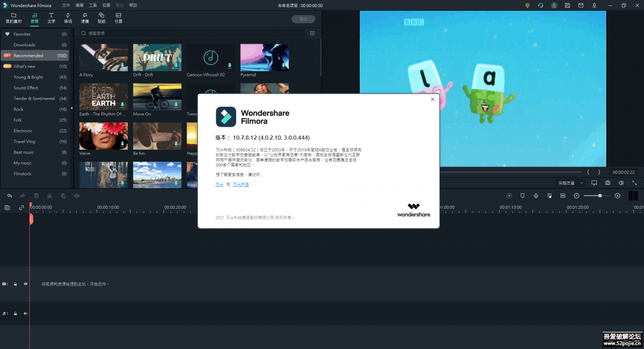The width and height of the screenshot is (644, 349).
Task: Switch to the 文字 titles tab
Action: pyautogui.click(x=51, y=18)
